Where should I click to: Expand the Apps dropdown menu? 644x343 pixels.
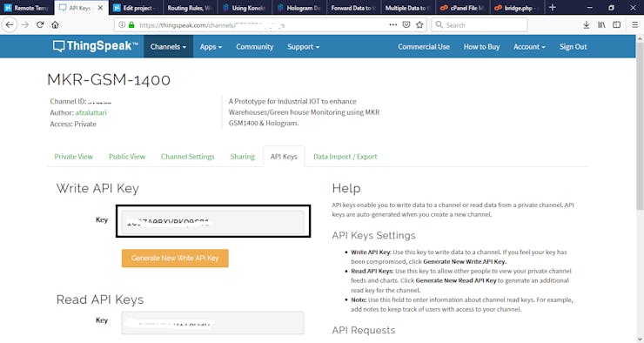point(211,46)
